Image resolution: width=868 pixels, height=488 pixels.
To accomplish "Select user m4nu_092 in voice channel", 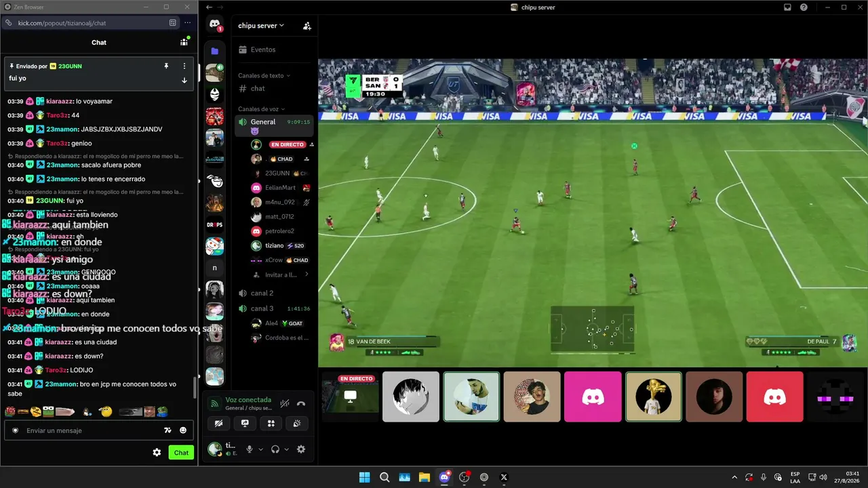I will point(280,202).
